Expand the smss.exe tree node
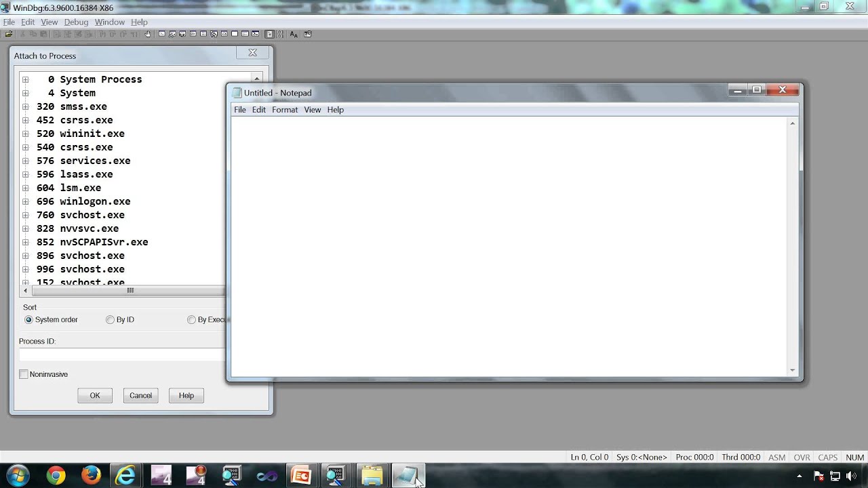 coord(25,106)
